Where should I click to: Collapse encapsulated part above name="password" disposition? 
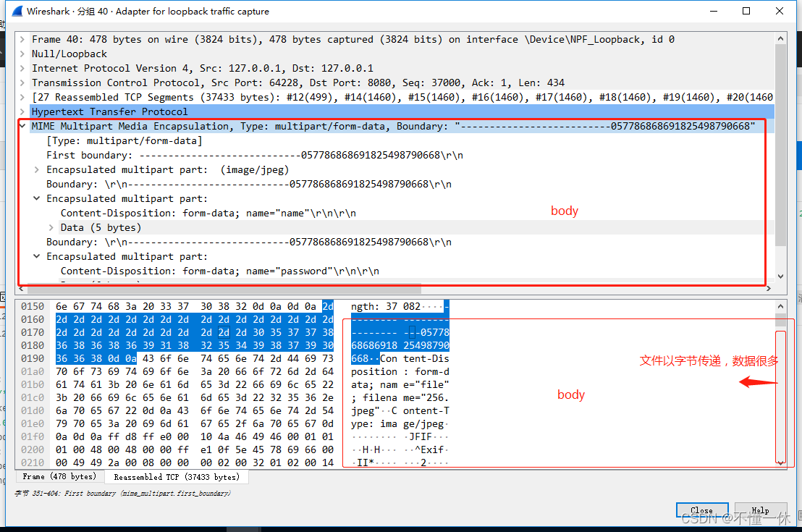(x=37, y=256)
